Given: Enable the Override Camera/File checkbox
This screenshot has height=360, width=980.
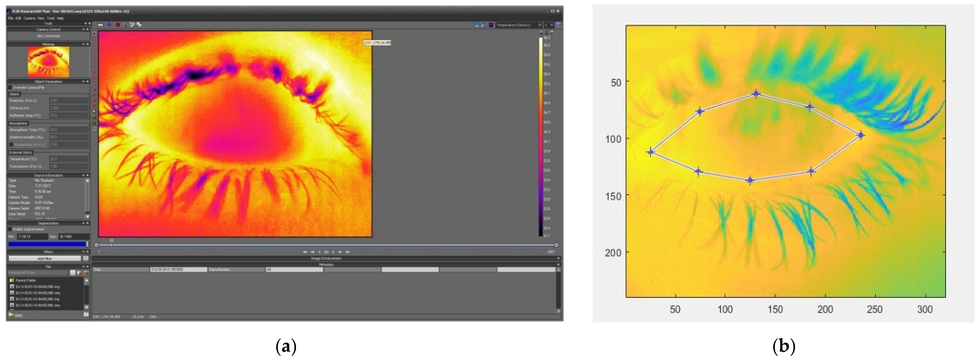Looking at the screenshot, I should [x=10, y=87].
